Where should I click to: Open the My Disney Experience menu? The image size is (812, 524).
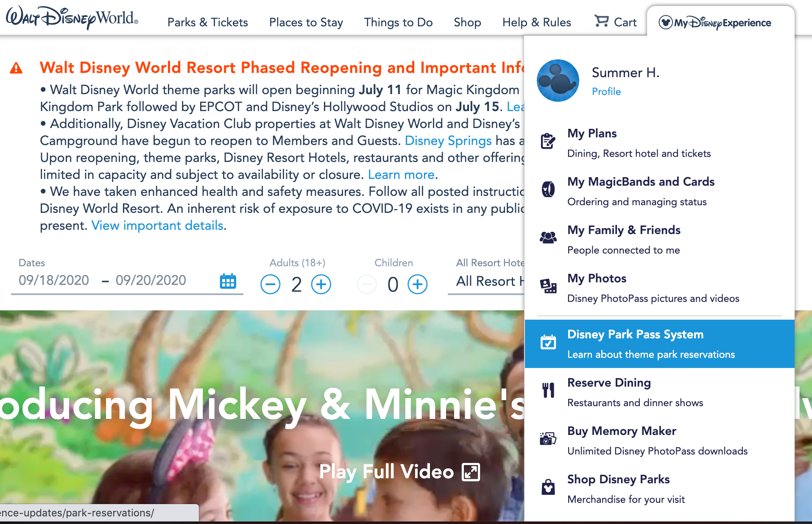click(x=714, y=22)
